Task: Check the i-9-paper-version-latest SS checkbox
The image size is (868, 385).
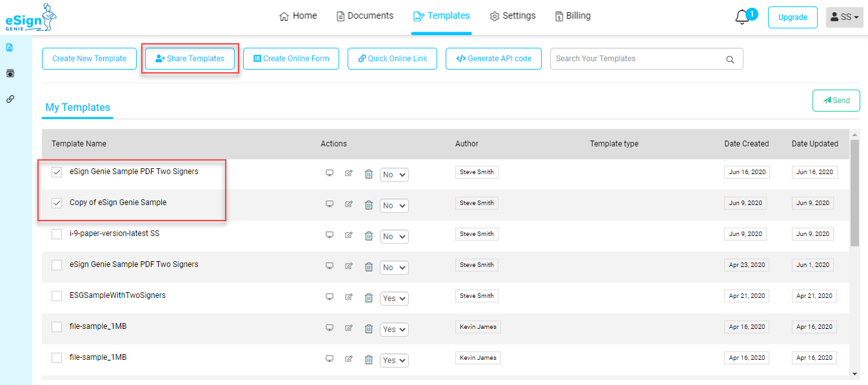Action: (x=57, y=234)
